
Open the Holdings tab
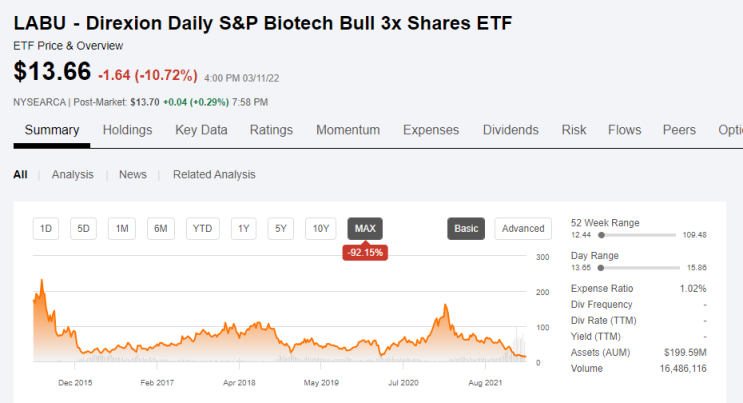click(x=127, y=130)
